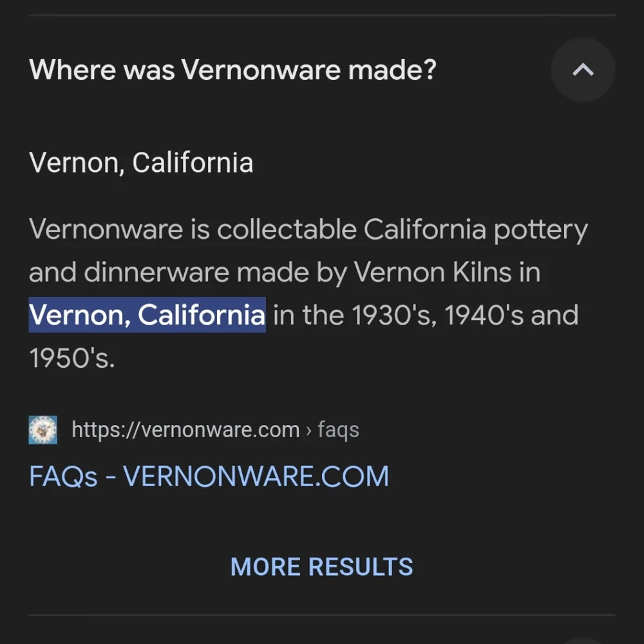This screenshot has height=644, width=644.
Task: Click the word 'dinnerware' in the snippet
Action: 156,272
